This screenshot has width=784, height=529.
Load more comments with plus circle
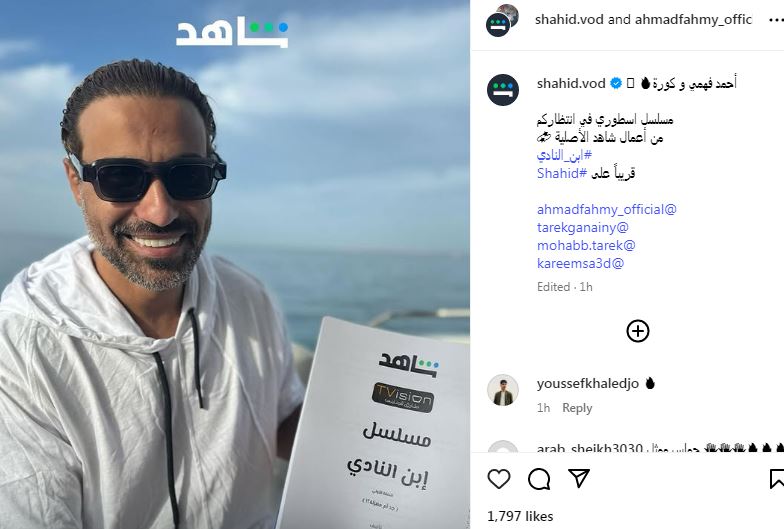(x=638, y=331)
